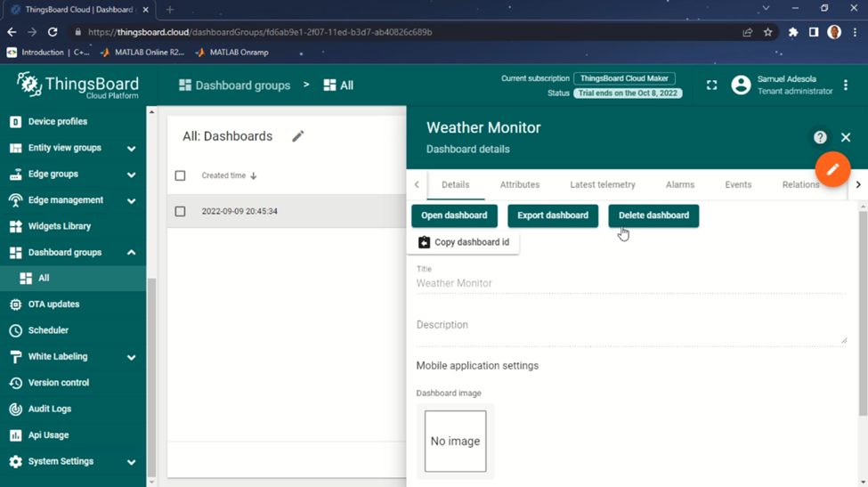This screenshot has width=868, height=487.
Task: Switch to the Details tab
Action: tap(456, 185)
